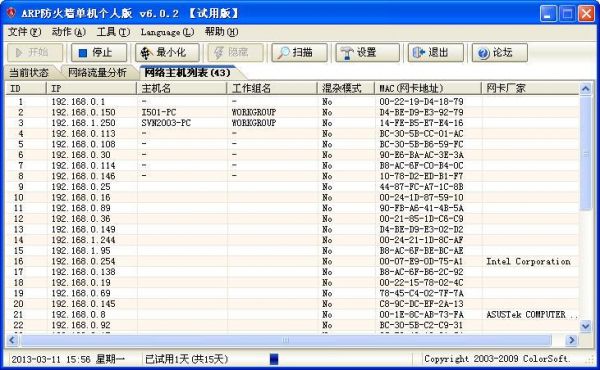Sort by the IP column header
This screenshot has height=370, width=600.
91,88
